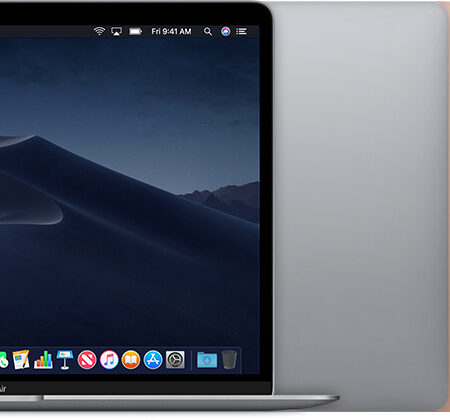
Task: Open the Downloads folder in the Dock
Action: pos(207,360)
